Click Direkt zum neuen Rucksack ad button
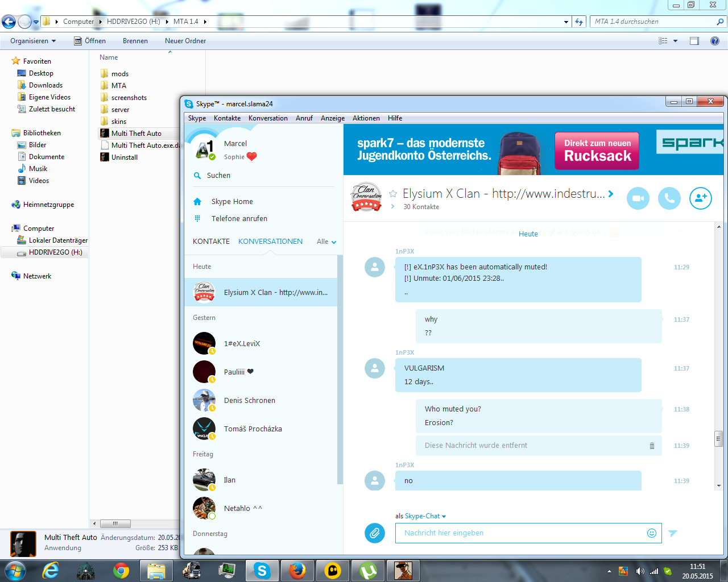 [597, 151]
